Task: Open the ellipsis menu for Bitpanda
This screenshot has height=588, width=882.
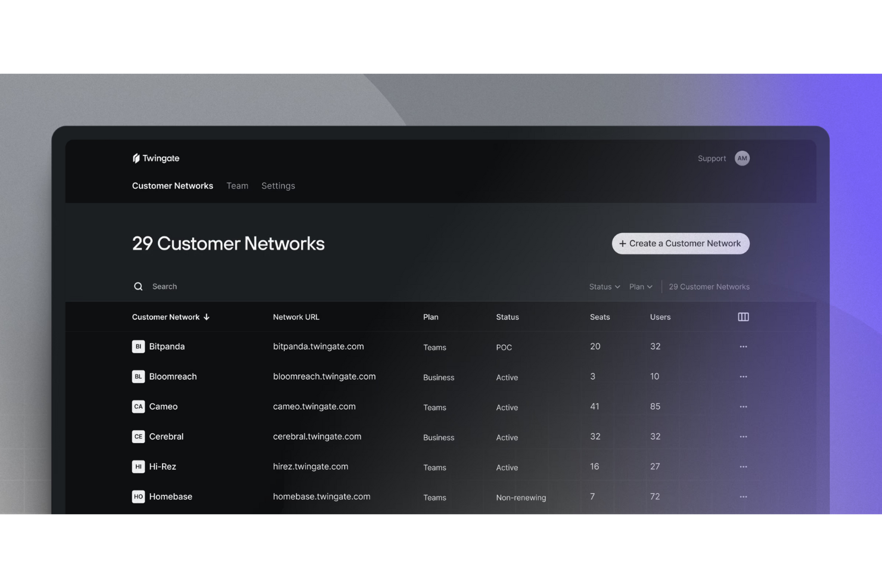Action: click(x=743, y=346)
